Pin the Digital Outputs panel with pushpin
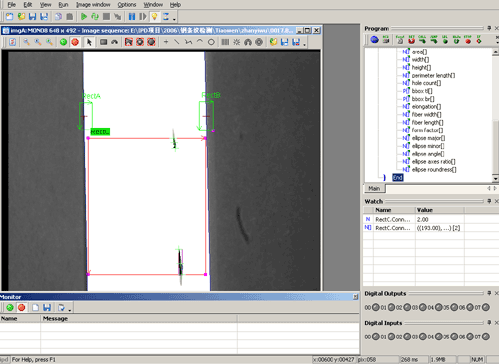 click(x=489, y=293)
